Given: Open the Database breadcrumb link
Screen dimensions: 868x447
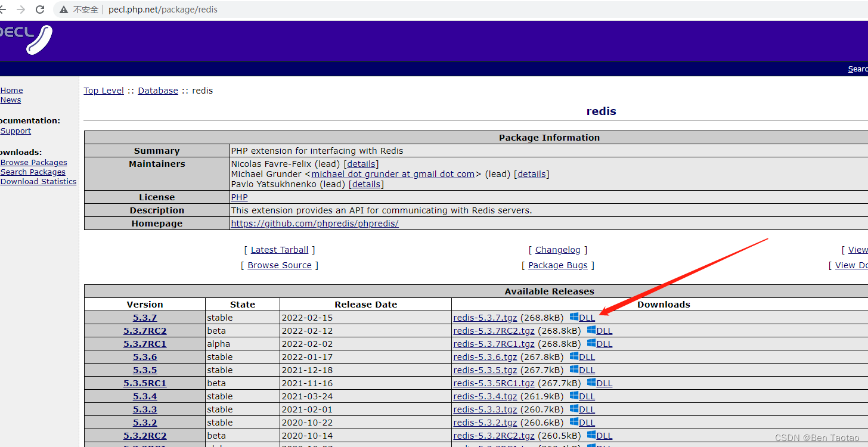Looking at the screenshot, I should point(157,90).
